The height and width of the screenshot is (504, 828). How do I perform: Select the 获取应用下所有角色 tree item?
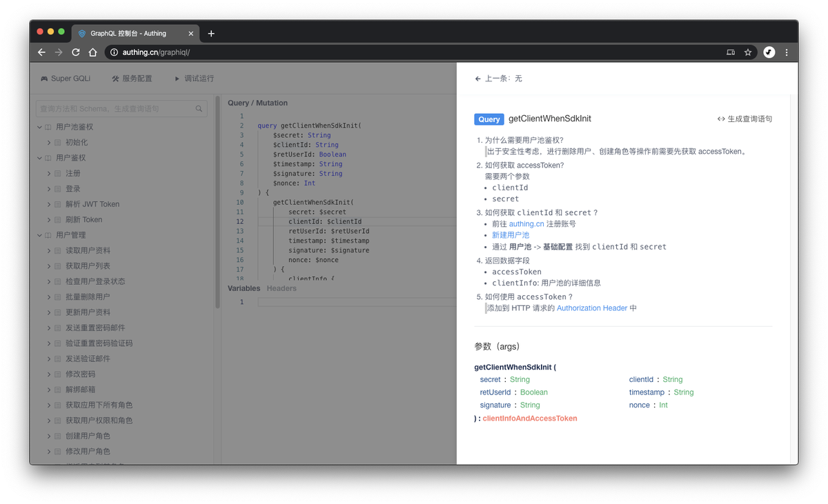point(99,405)
